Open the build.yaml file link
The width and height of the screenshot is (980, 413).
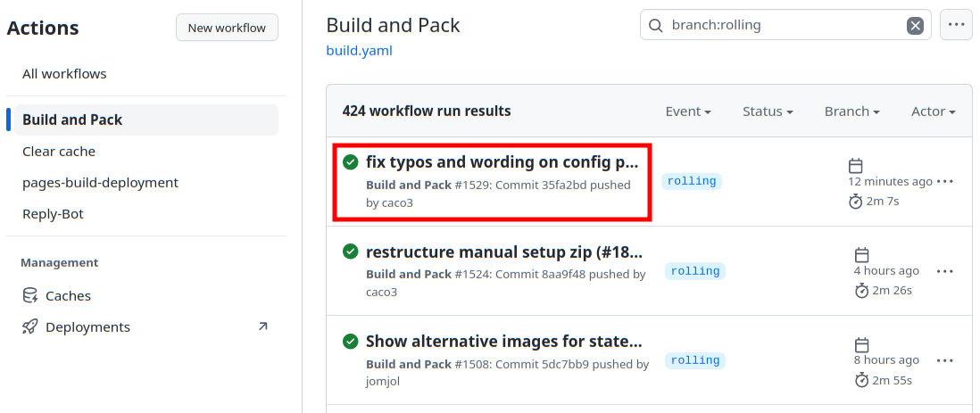359,51
